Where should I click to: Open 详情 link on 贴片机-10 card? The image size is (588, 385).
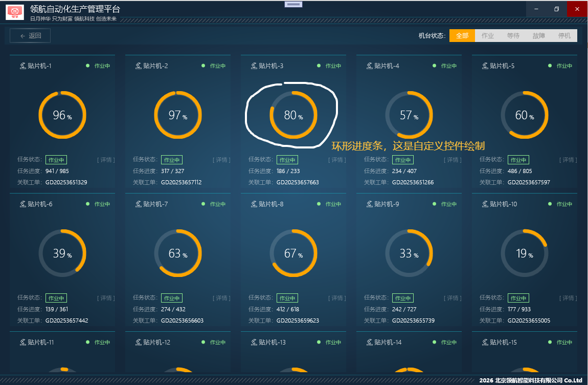tap(568, 298)
